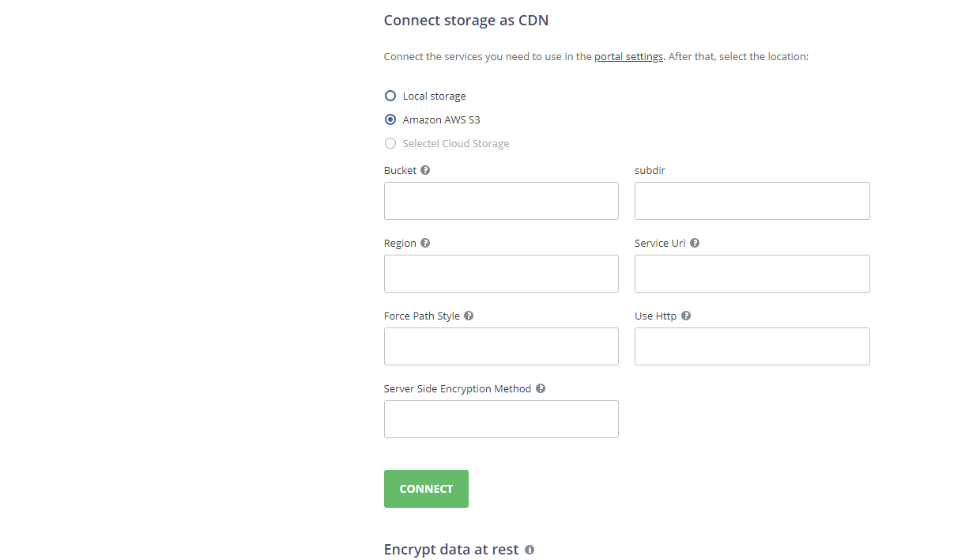
Task: Open the Encrypt data at rest info icon
Action: (x=529, y=549)
